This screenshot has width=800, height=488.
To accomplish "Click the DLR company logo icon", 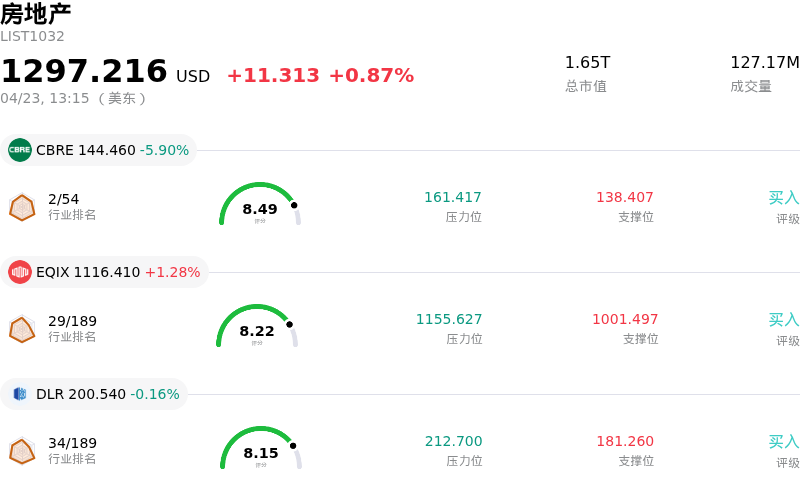I will click(20, 394).
